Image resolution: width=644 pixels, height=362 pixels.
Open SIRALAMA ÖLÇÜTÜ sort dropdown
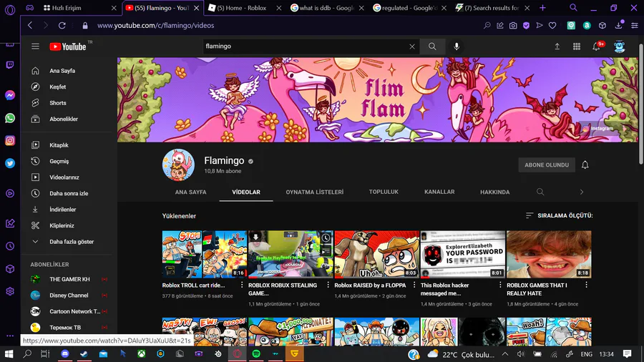coord(560,215)
